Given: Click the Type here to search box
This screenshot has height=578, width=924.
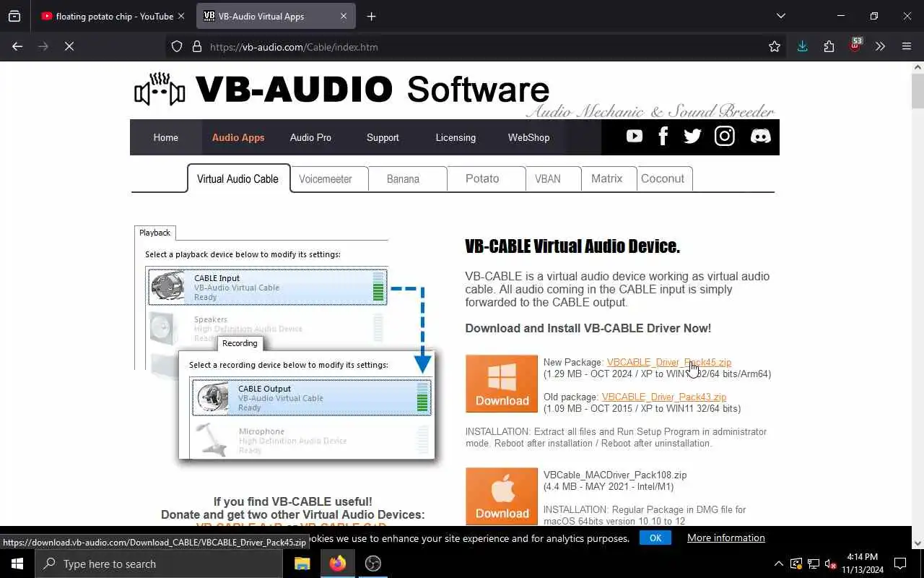Looking at the screenshot, I should tap(159, 564).
